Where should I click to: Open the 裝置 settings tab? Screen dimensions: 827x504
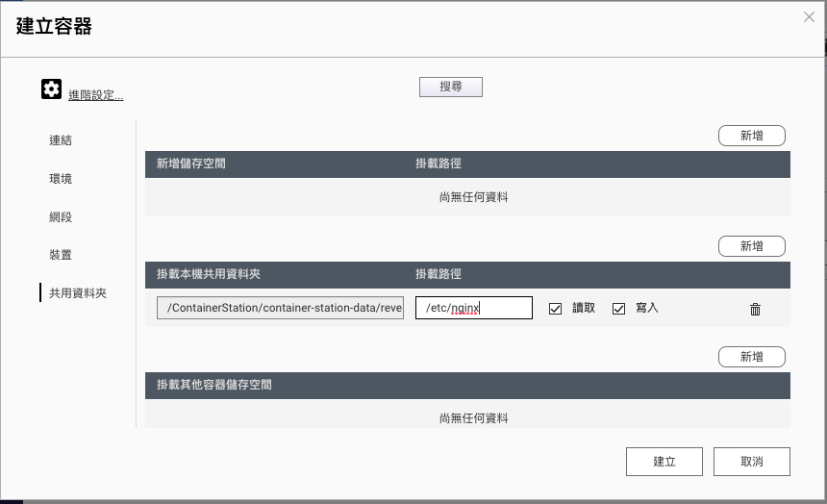point(61,255)
